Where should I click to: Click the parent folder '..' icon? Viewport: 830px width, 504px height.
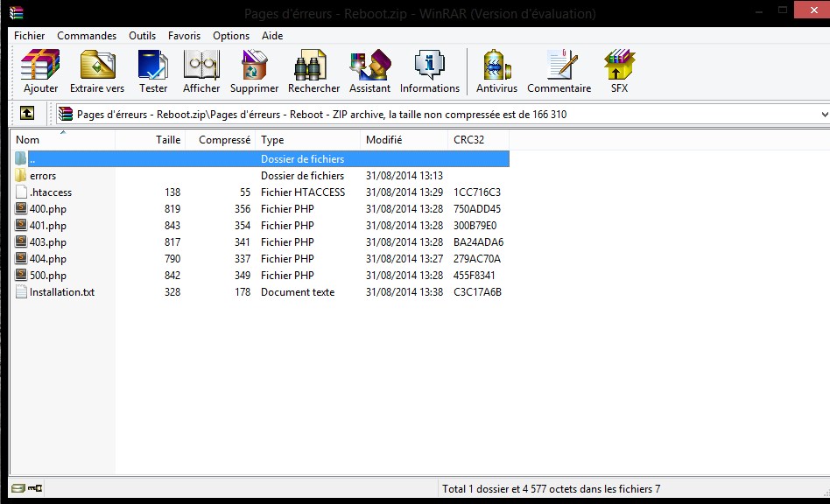(x=21, y=158)
